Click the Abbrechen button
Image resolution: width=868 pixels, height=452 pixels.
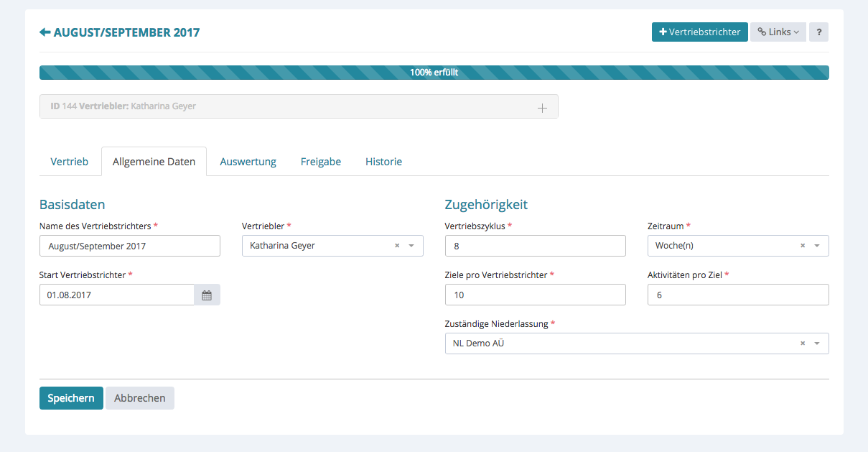[140, 398]
